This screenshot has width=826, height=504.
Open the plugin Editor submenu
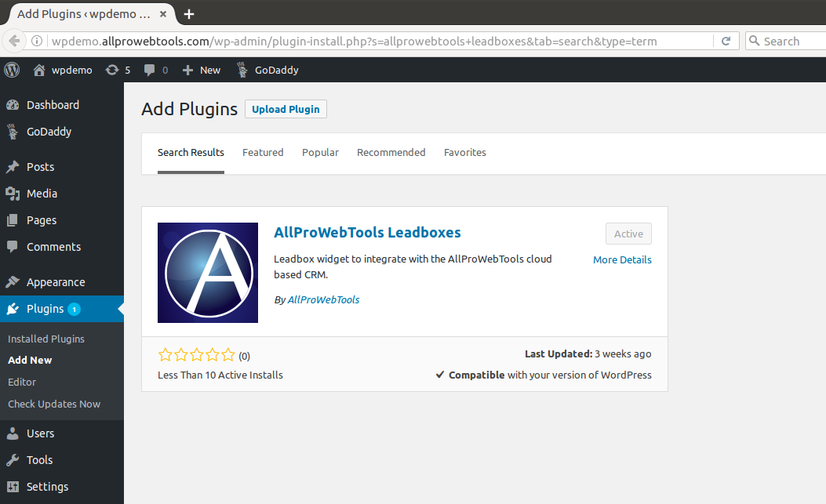[x=22, y=383]
